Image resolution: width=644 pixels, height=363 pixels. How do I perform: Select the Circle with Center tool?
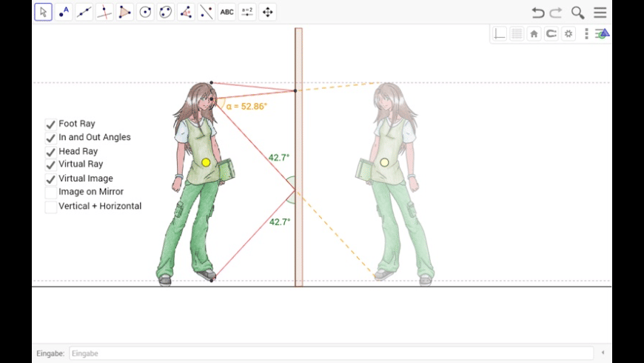(145, 12)
